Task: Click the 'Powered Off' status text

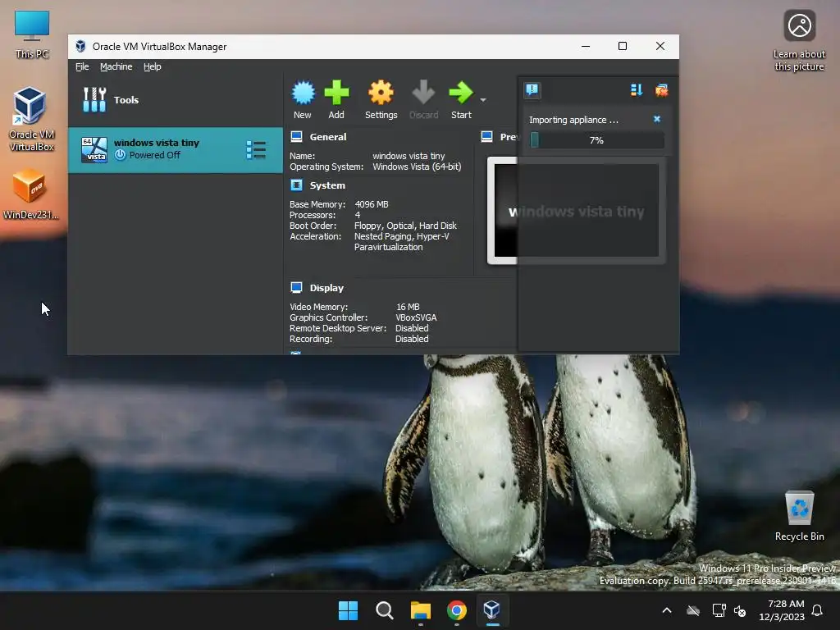Action: (155, 155)
